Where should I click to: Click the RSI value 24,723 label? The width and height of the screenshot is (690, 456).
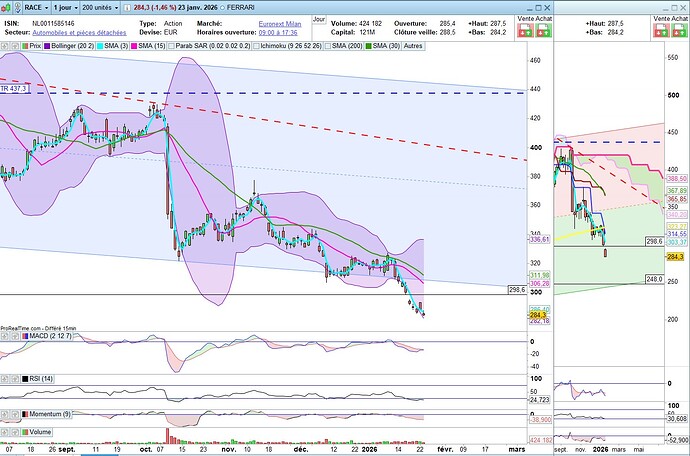[x=540, y=400]
